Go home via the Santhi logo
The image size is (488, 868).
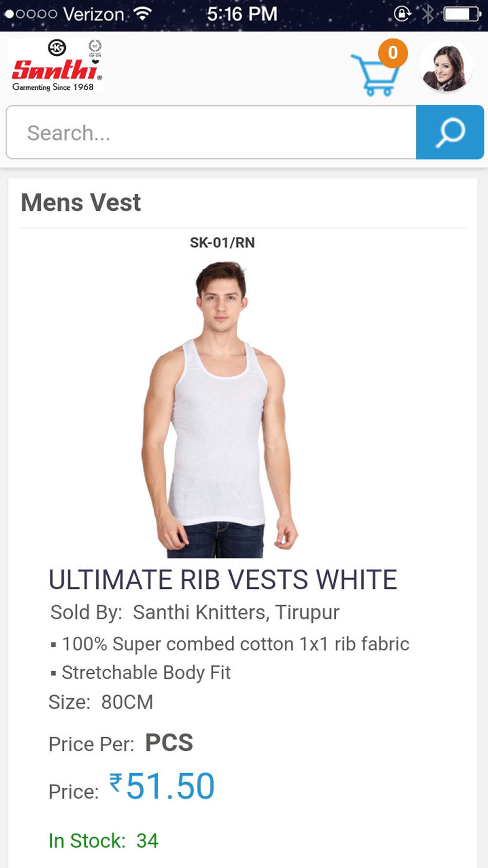coord(56,65)
